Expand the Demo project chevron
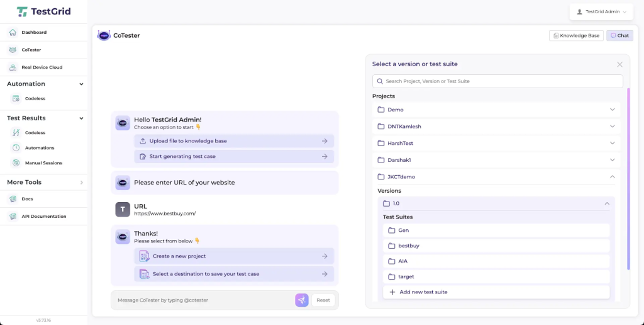 [613, 110]
